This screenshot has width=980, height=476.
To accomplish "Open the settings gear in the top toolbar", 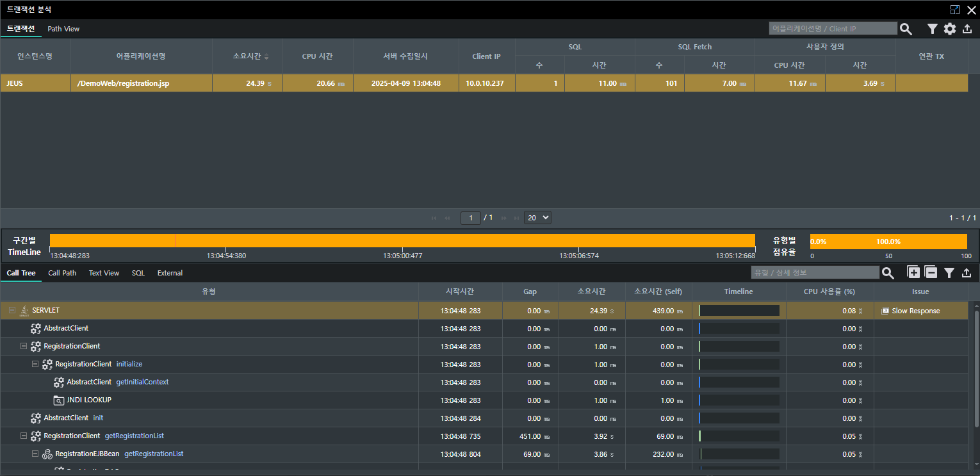I will [950, 29].
